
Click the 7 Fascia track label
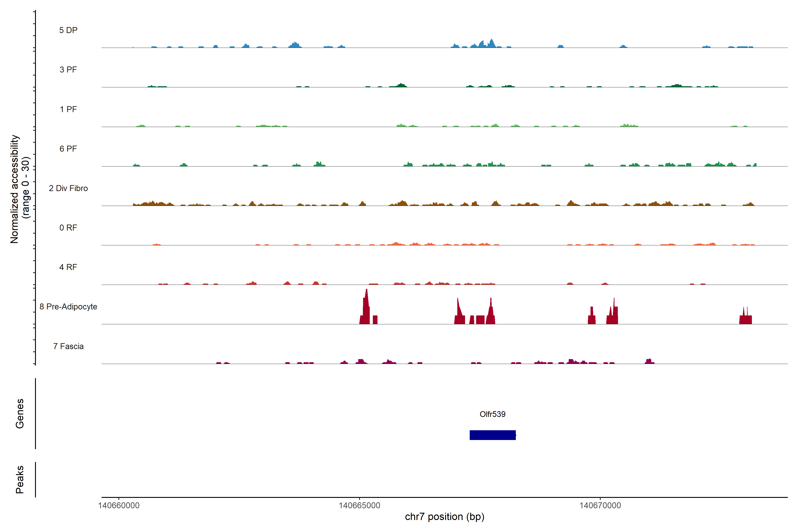pyautogui.click(x=68, y=346)
